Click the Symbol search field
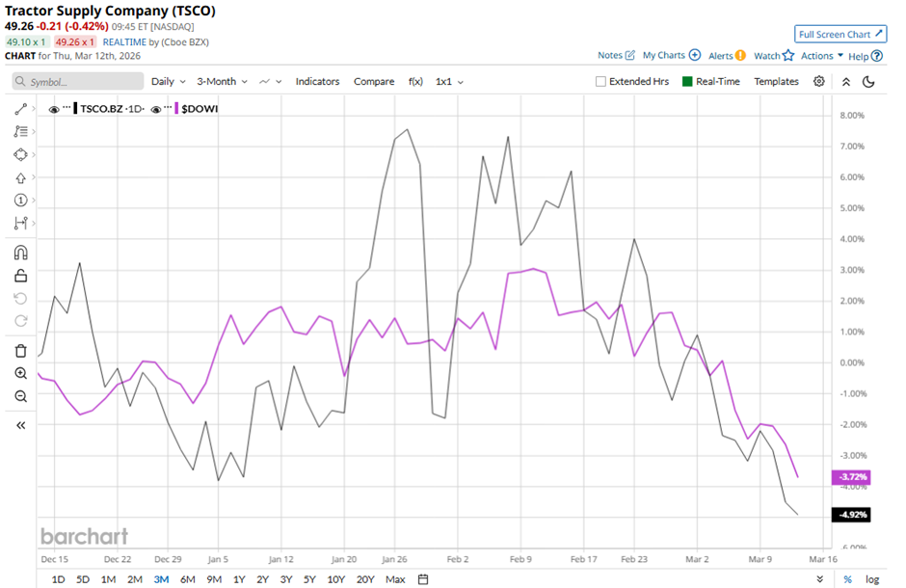Image resolution: width=906 pixels, height=588 pixels. click(78, 81)
